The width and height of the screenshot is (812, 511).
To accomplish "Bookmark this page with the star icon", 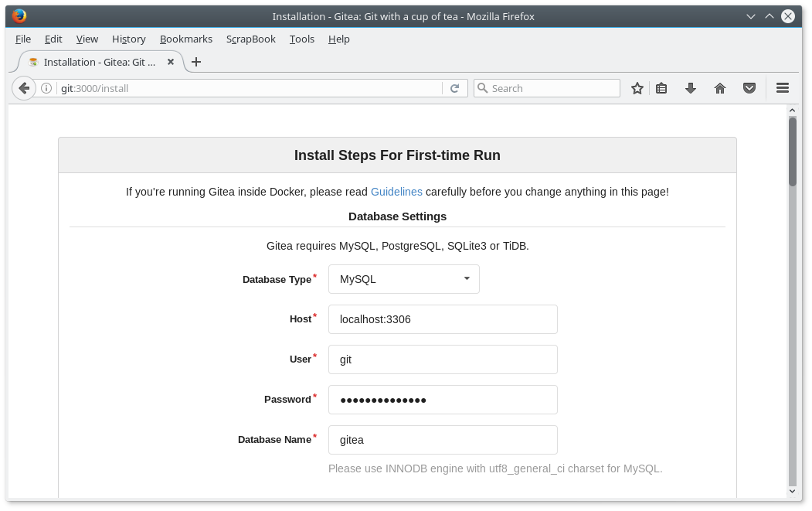I will coord(637,88).
